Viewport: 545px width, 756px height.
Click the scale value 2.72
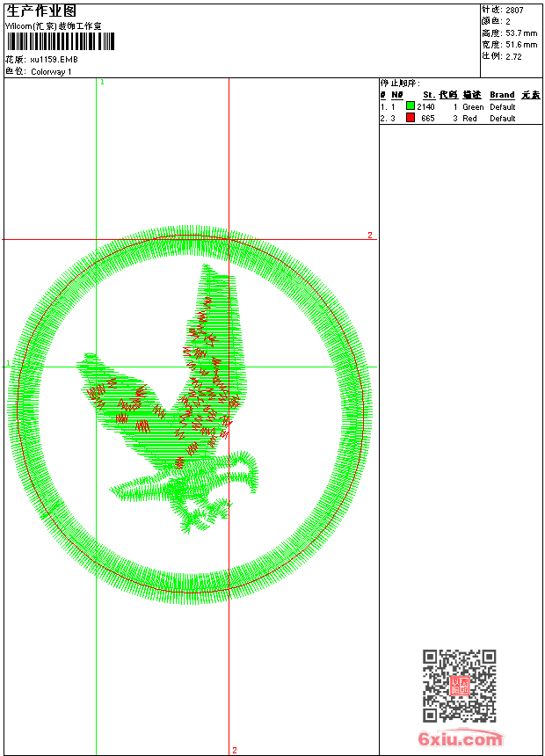[x=513, y=56]
